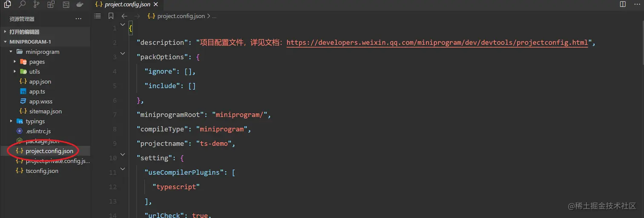Open the editor more actions menu
This screenshot has width=644, height=218.
637,4
